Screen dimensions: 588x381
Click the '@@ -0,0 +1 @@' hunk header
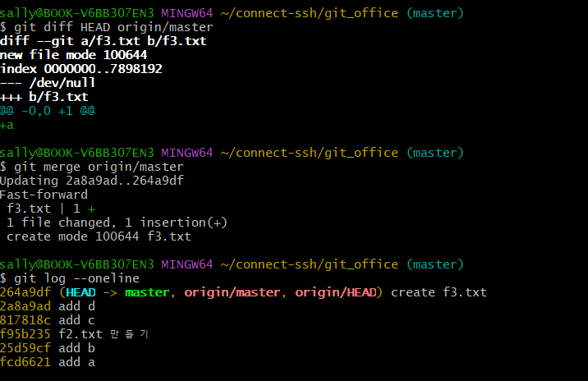coord(48,111)
